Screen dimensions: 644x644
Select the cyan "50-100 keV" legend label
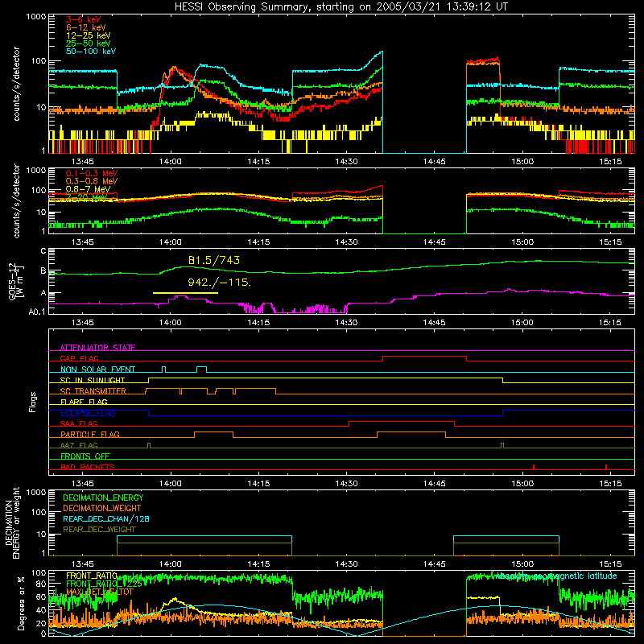(90, 52)
